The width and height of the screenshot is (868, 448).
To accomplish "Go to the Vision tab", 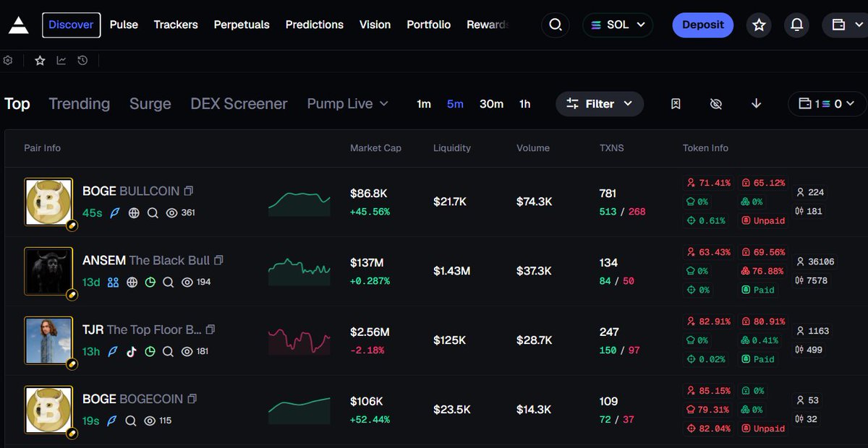I will pyautogui.click(x=375, y=25).
